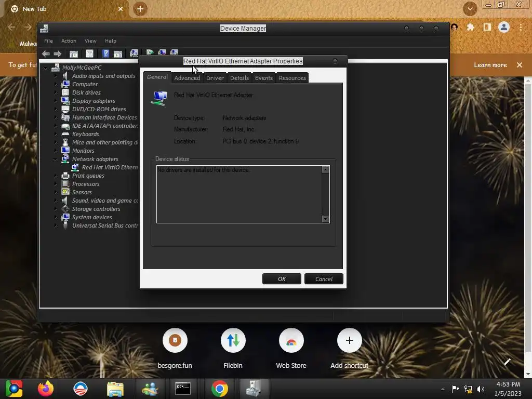Select the Keyboards icon in the tree

point(65,134)
